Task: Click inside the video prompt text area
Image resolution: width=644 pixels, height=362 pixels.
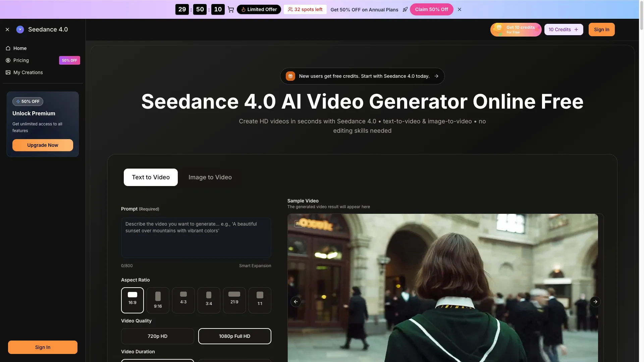Action: [x=196, y=237]
